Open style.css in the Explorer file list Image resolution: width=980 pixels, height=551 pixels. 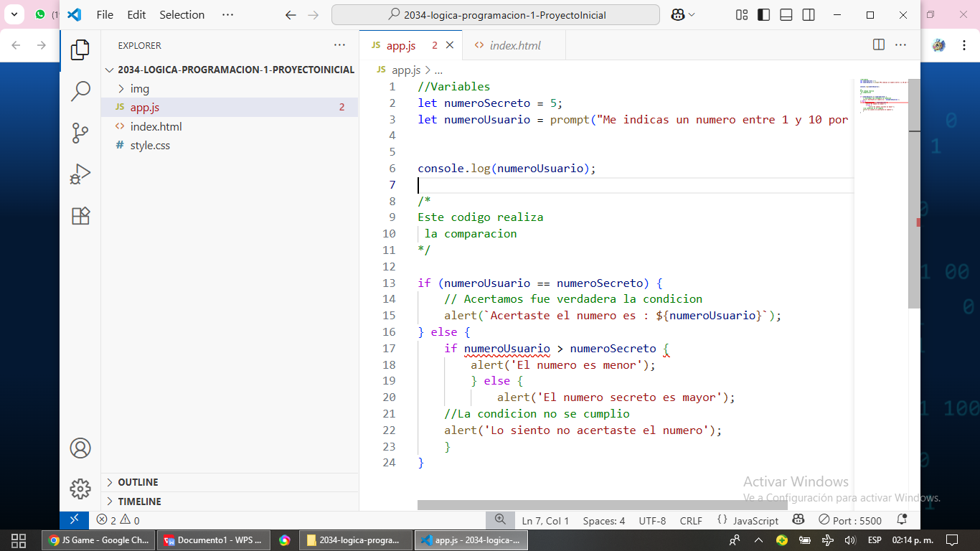coord(230,145)
